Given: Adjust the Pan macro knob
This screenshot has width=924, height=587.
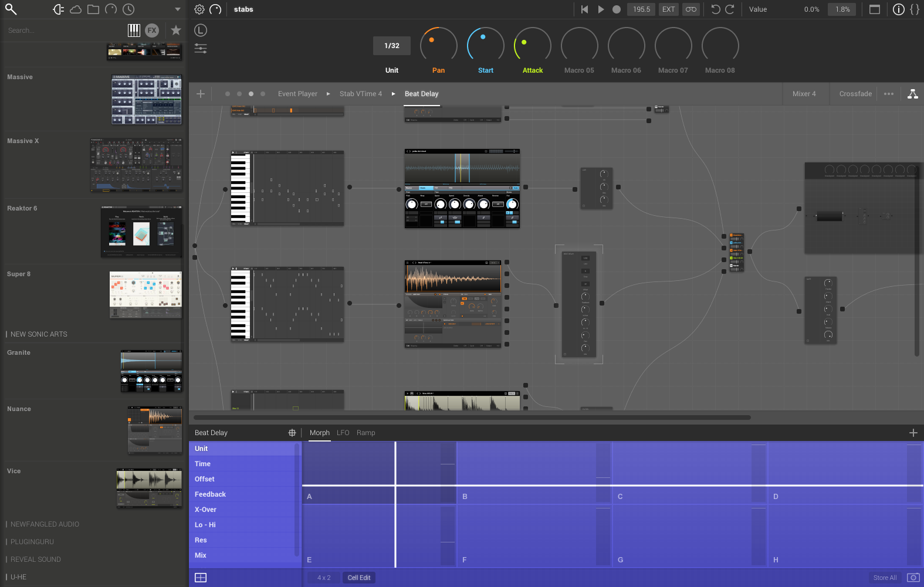Looking at the screenshot, I should point(438,45).
